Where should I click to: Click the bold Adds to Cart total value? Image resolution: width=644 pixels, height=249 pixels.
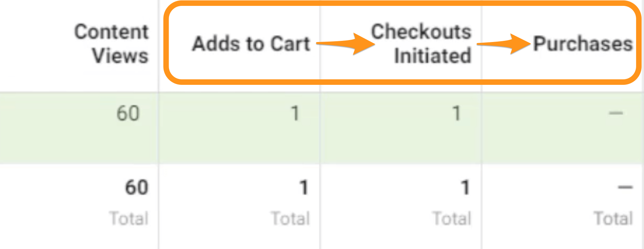point(304,187)
